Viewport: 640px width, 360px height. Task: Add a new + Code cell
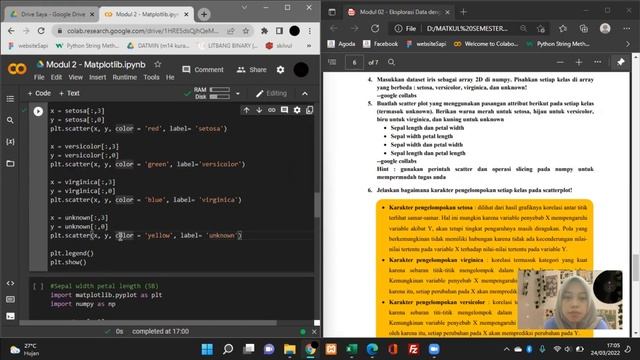pyautogui.click(x=40, y=93)
